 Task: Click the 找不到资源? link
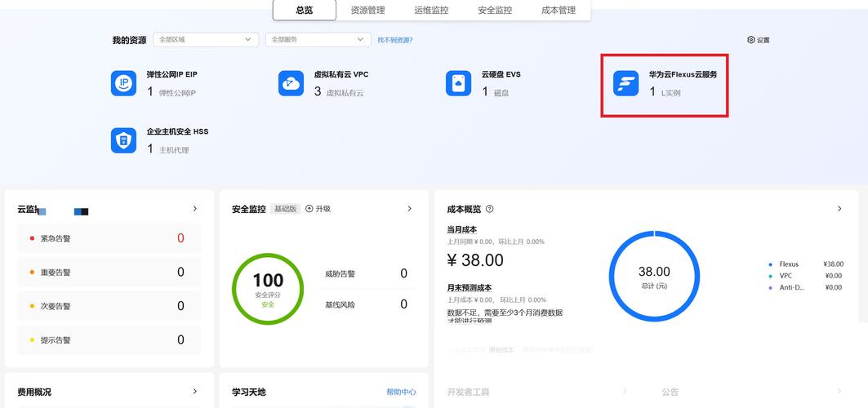(395, 40)
